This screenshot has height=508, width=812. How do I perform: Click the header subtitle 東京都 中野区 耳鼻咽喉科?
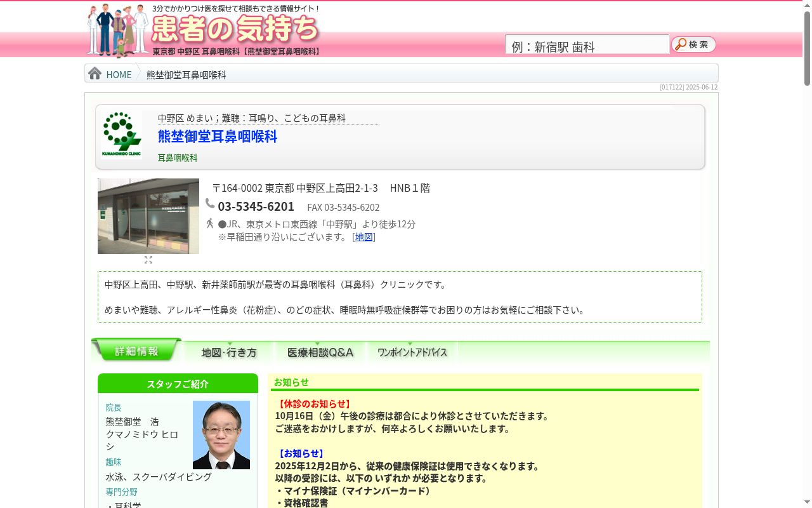click(x=196, y=51)
